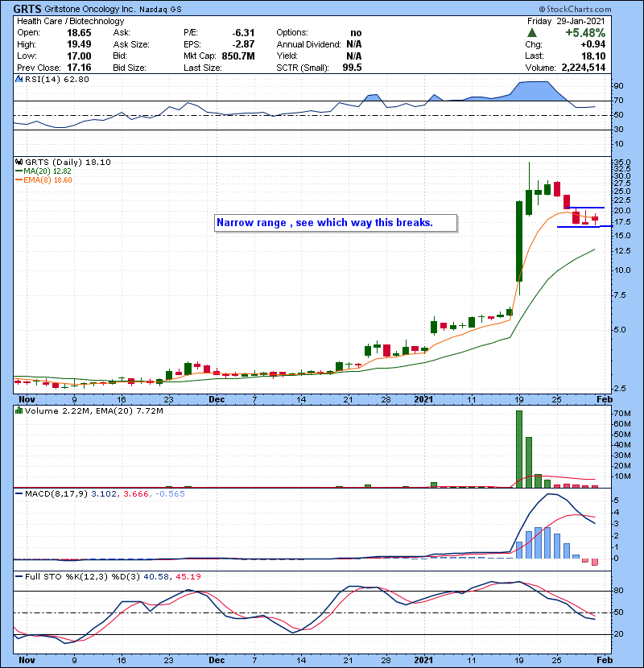This screenshot has height=668, width=644.
Task: Click the SCTR (Small) value 99.5
Action: click(x=352, y=68)
